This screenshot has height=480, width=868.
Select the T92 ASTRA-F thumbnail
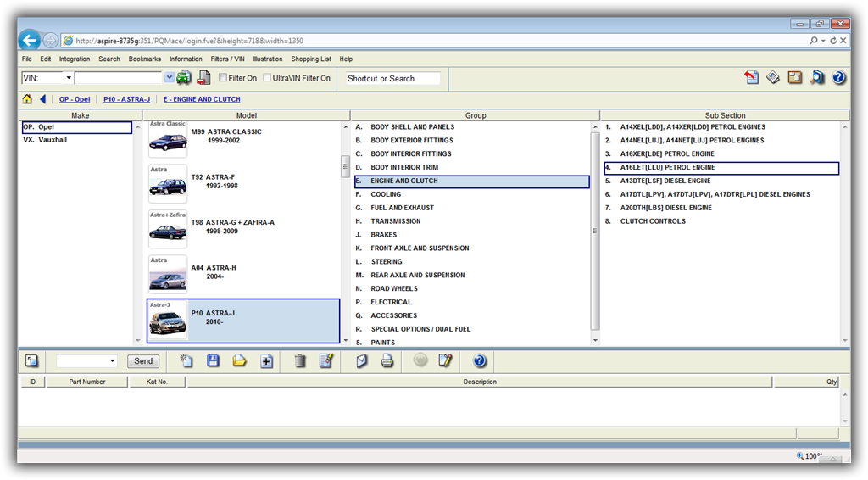[x=168, y=184]
